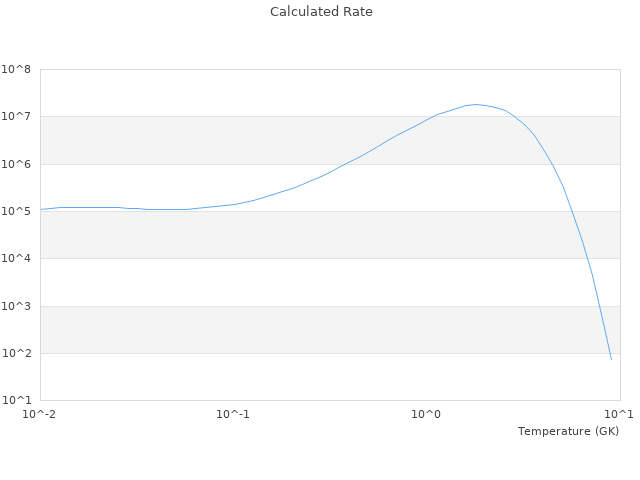This screenshot has width=640, height=480.
Task: Click the 10^6 y-axis tick label
Action: (x=16, y=164)
